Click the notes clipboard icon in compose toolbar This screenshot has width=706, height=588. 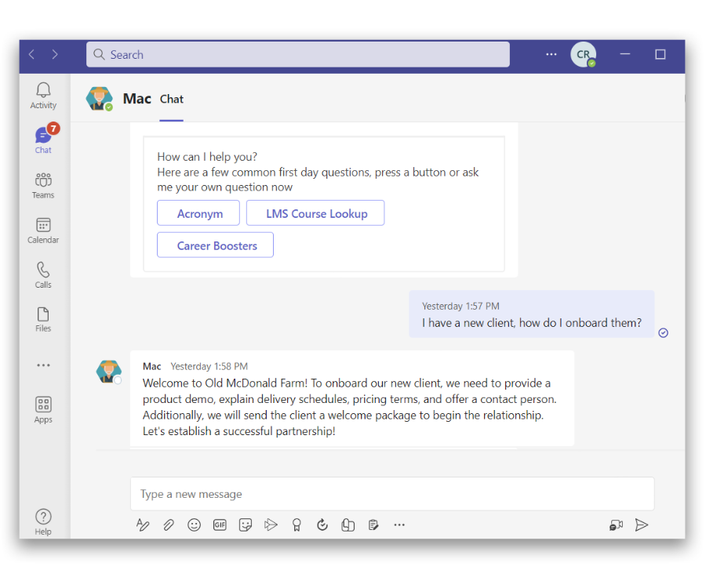(x=373, y=524)
